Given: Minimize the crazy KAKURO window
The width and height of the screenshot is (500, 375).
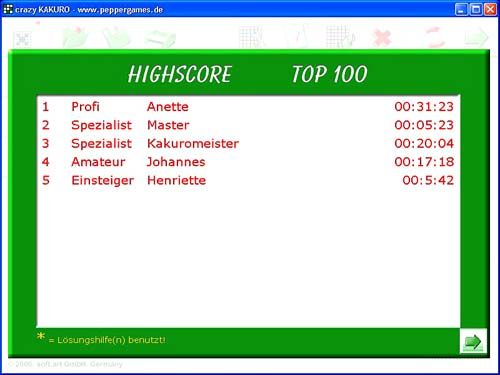Looking at the screenshot, I should [461, 9].
